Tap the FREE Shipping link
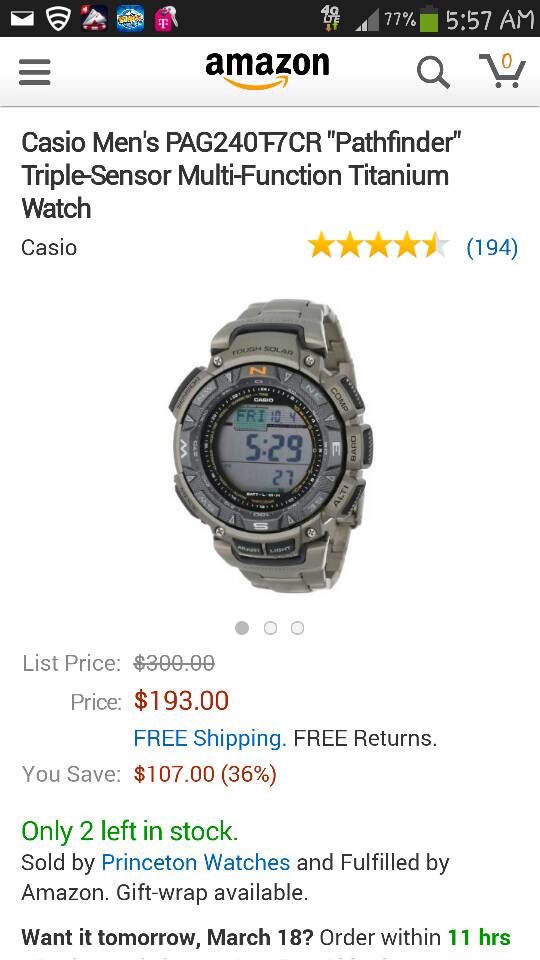This screenshot has height=960, width=540. point(209,738)
